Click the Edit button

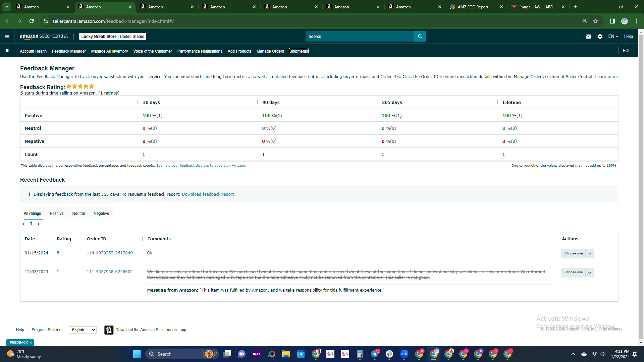click(626, 51)
